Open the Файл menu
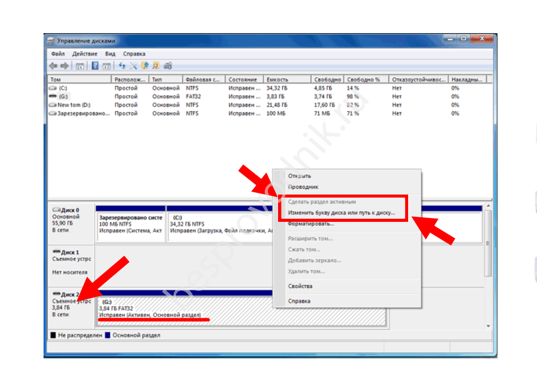This screenshot has width=537, height=392. (57, 53)
